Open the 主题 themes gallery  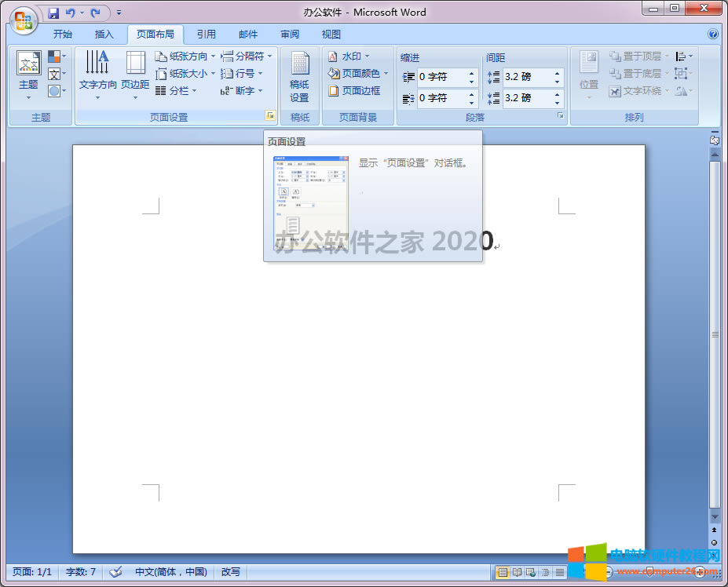[x=28, y=75]
